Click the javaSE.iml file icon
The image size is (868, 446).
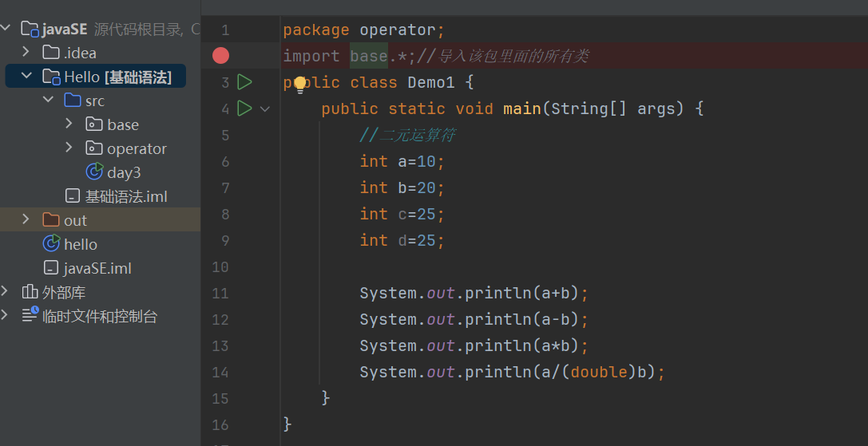[51, 268]
